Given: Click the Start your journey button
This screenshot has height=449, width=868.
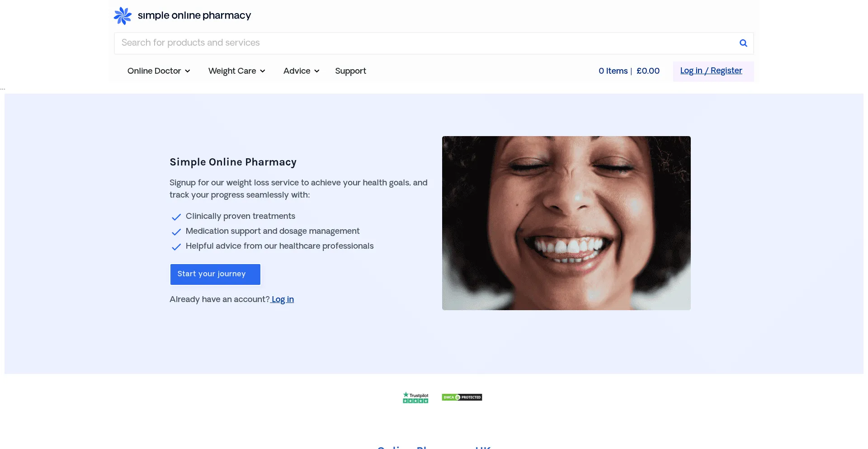Looking at the screenshot, I should pos(215,274).
